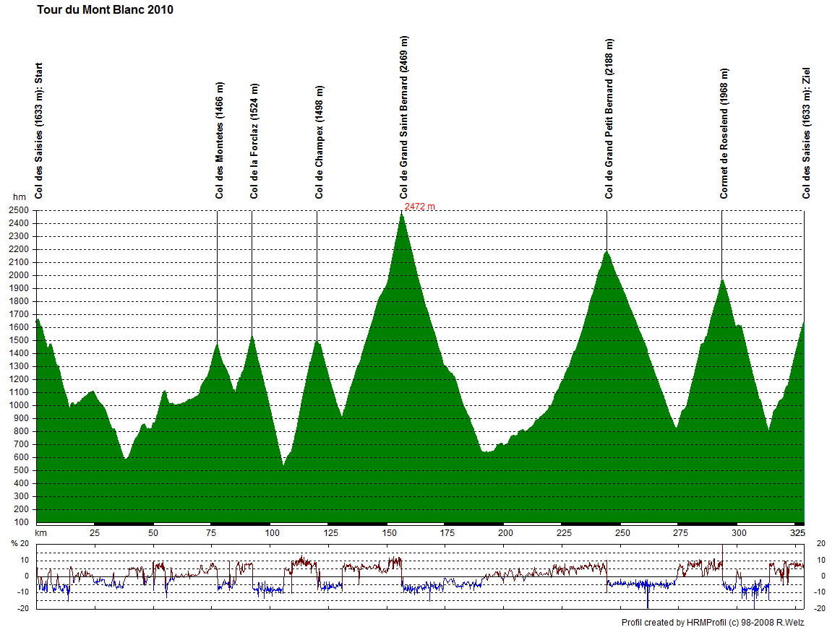The height and width of the screenshot is (627, 840).
Task: Click the 500 elevation axis value
Action: click(x=22, y=470)
